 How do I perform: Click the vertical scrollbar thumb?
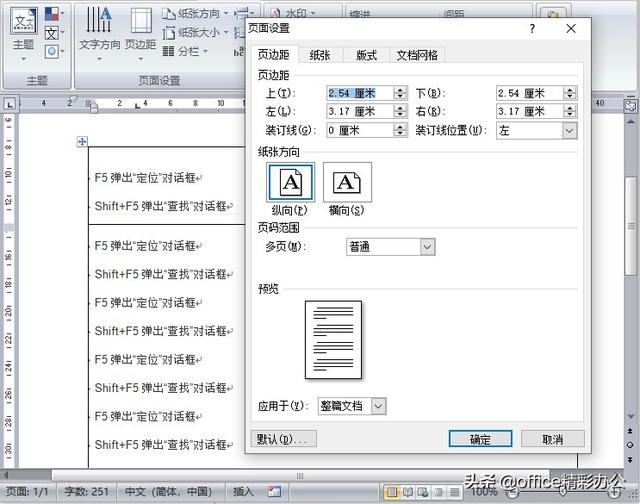(631, 226)
